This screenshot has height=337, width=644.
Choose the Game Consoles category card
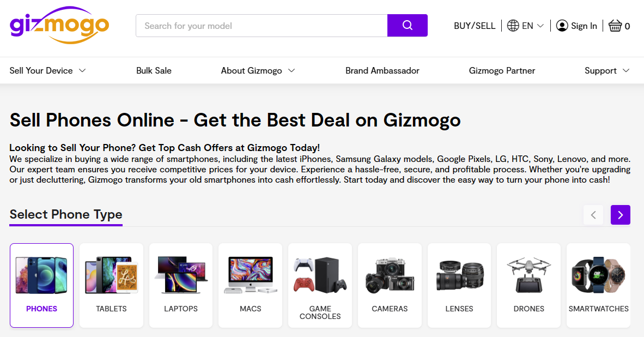pyautogui.click(x=320, y=285)
